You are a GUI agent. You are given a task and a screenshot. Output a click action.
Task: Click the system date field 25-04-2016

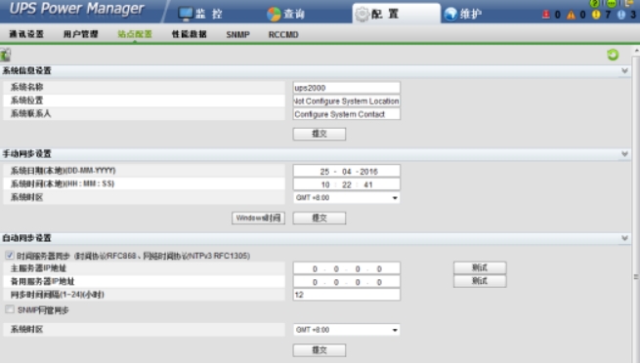(x=346, y=171)
